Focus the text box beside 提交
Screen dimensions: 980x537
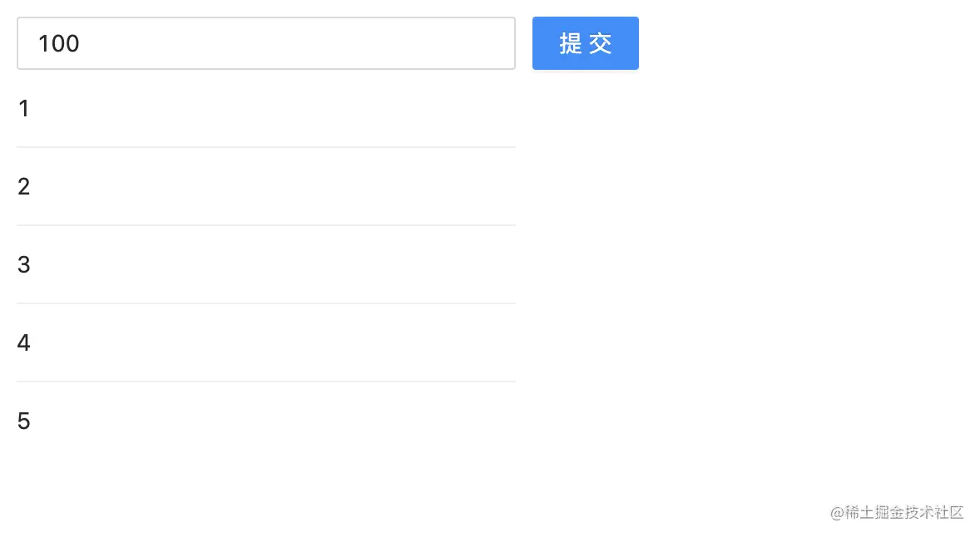[266, 43]
